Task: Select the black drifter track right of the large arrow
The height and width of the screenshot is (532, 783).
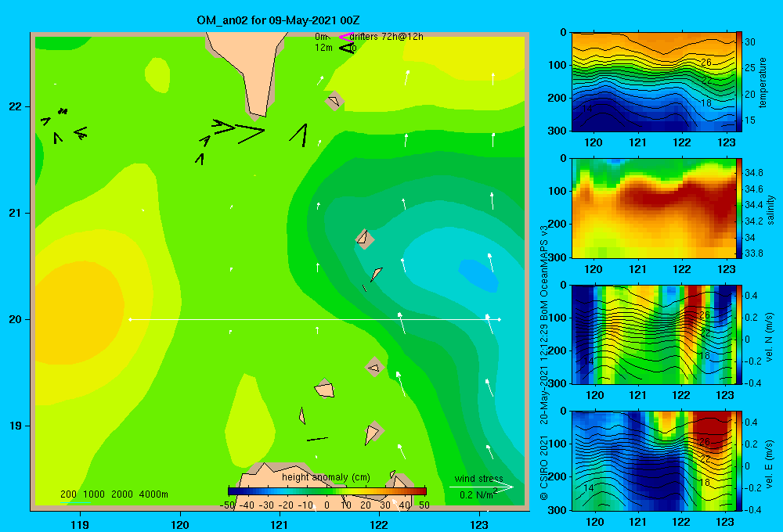Action: coord(298,135)
